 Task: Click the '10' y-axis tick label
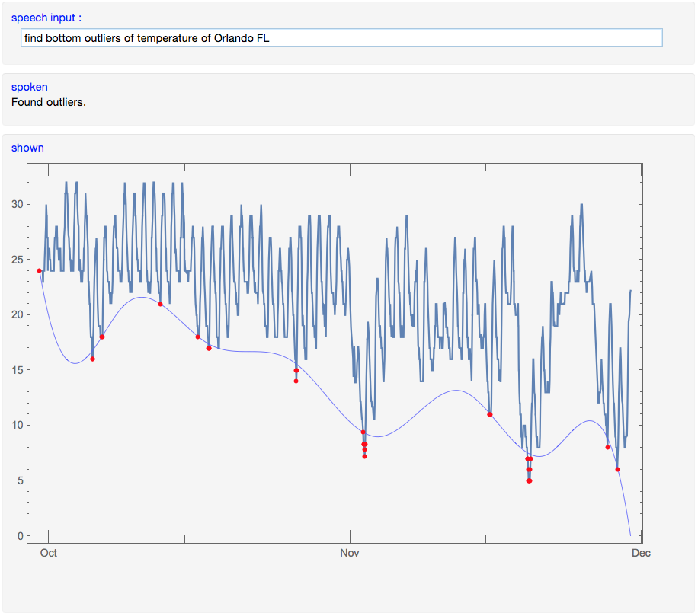(18, 425)
